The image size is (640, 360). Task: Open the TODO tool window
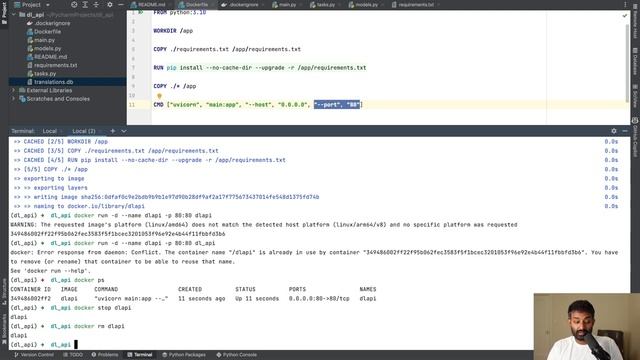pyautogui.click(x=73, y=355)
